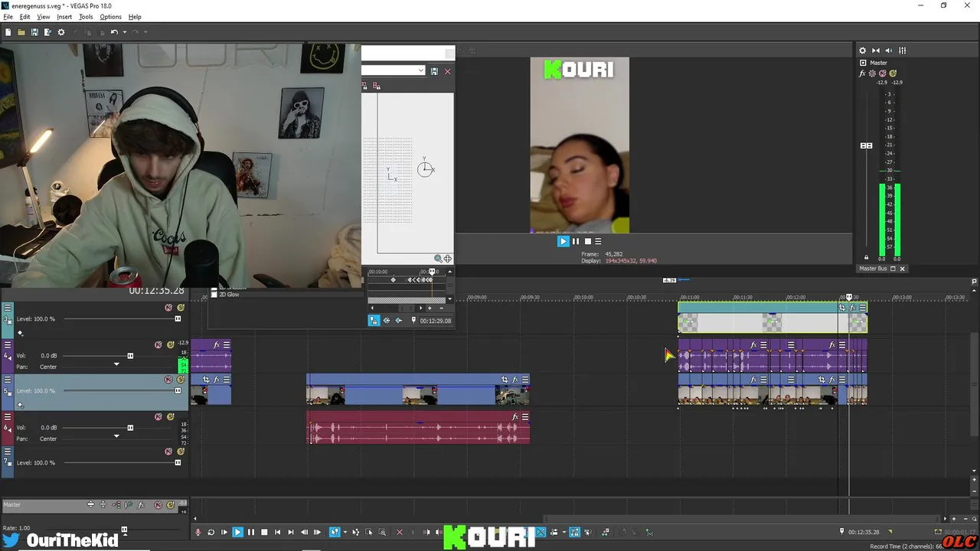Image resolution: width=980 pixels, height=551 pixels.
Task: Adjust track 4 Vol slider
Action: (x=130, y=356)
